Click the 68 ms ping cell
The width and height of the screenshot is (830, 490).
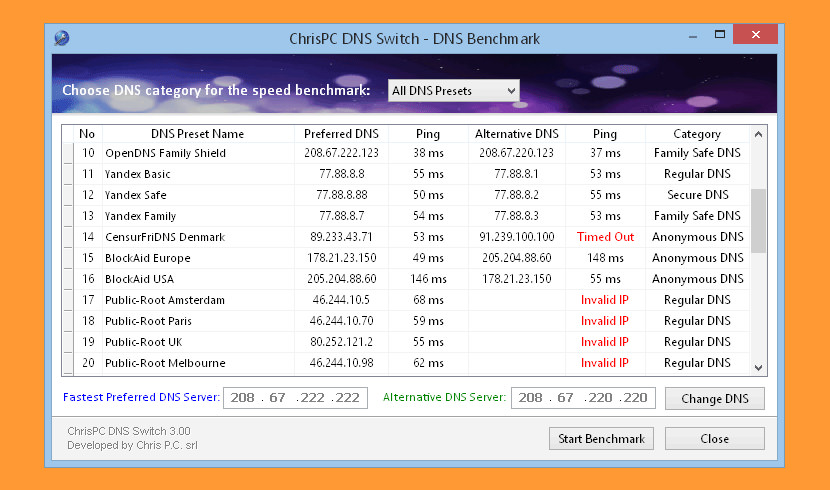[x=428, y=300]
